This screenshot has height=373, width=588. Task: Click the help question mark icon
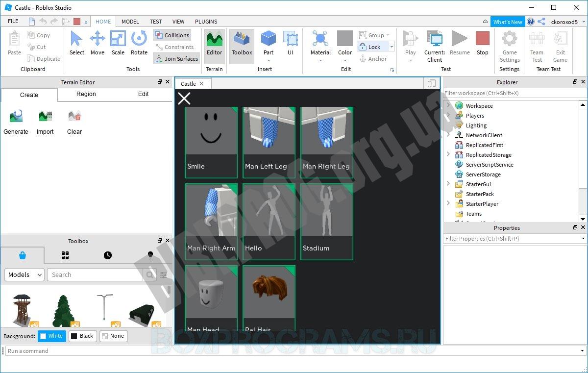pos(531,22)
